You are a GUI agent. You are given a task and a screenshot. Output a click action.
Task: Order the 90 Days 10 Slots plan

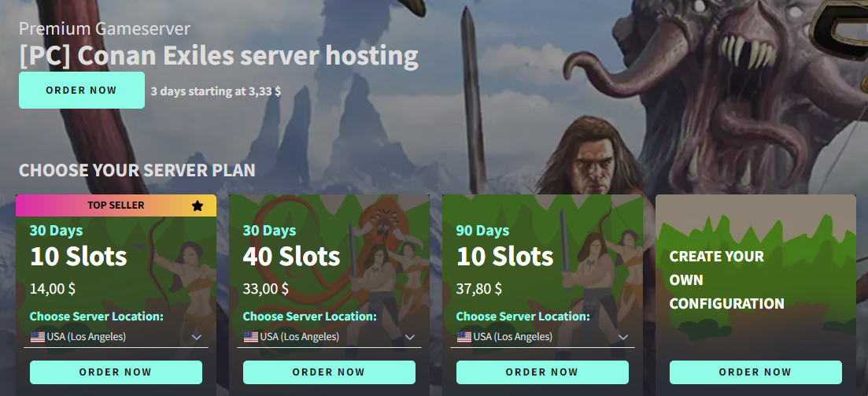point(542,372)
